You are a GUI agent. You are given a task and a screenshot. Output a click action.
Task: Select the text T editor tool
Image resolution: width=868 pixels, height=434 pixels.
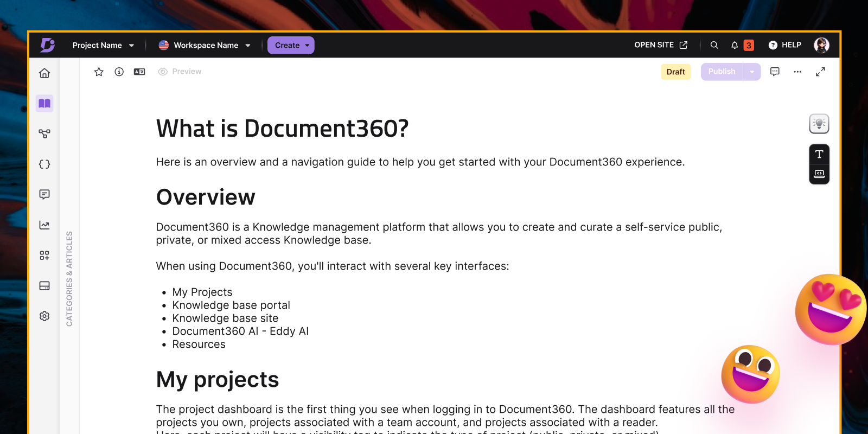coord(819,154)
